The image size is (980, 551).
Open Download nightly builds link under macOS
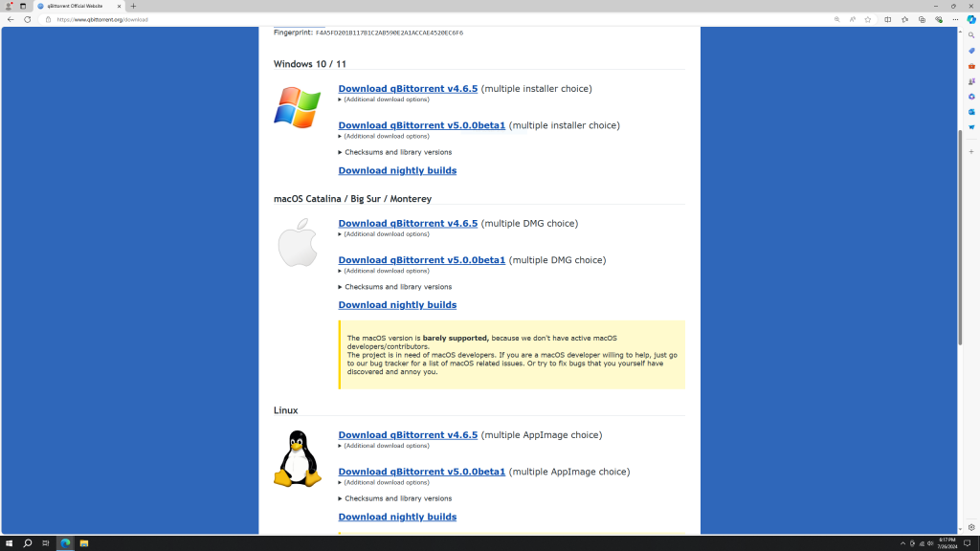(397, 305)
